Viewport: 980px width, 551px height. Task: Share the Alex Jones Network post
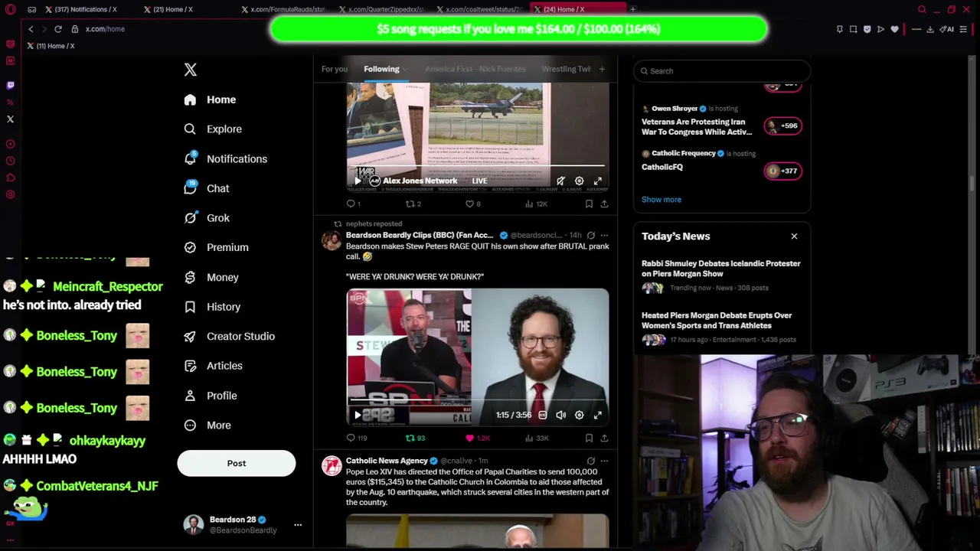point(604,204)
